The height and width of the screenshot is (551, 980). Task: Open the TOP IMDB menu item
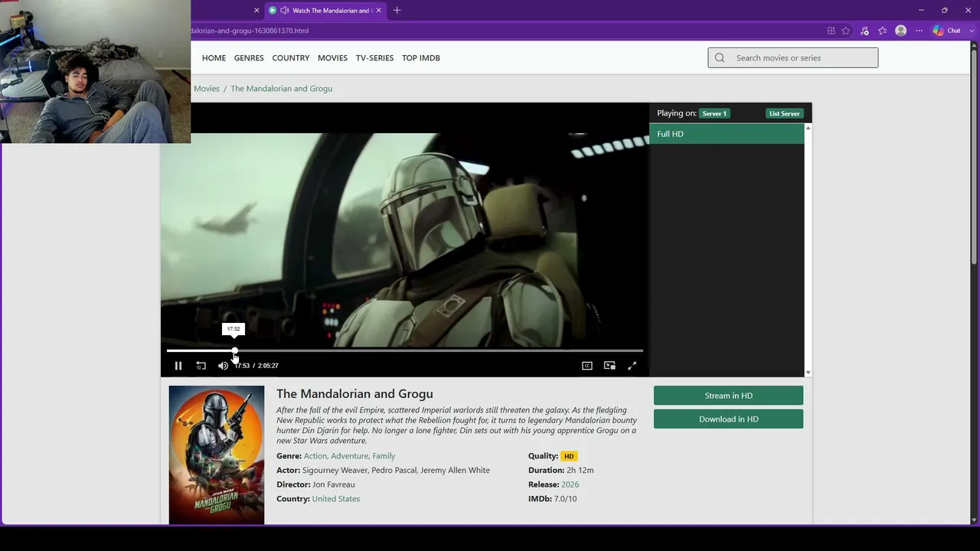click(x=421, y=58)
